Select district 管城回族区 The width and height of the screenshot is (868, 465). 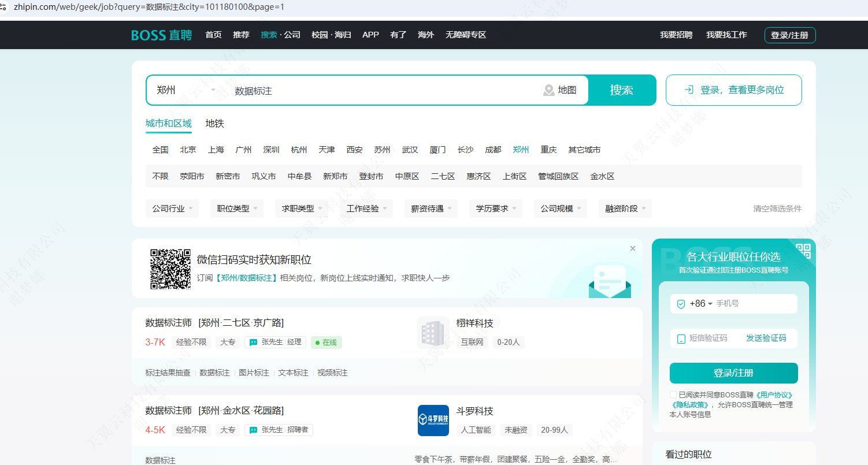(x=558, y=176)
